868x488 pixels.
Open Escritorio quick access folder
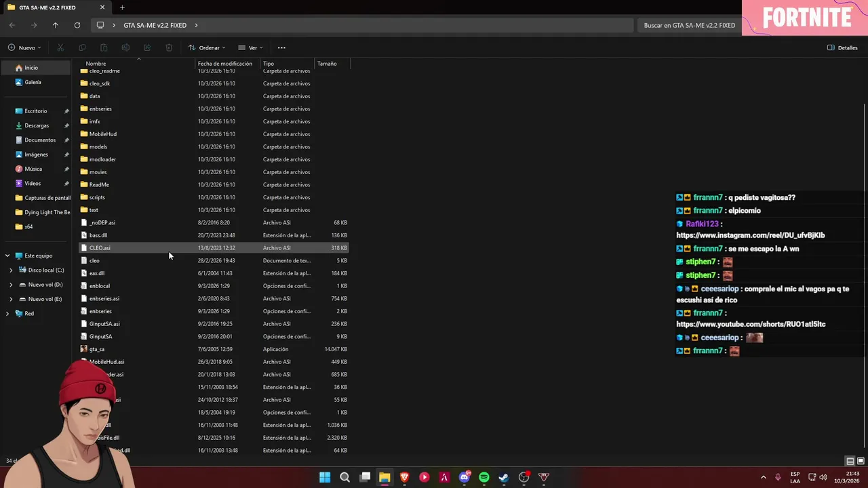click(x=36, y=111)
